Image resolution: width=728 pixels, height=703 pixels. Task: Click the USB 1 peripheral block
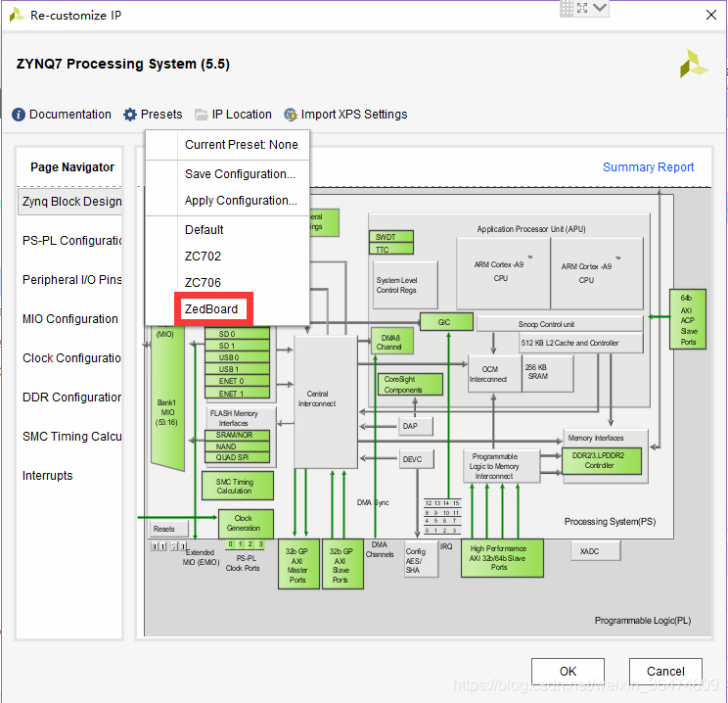coord(237,369)
